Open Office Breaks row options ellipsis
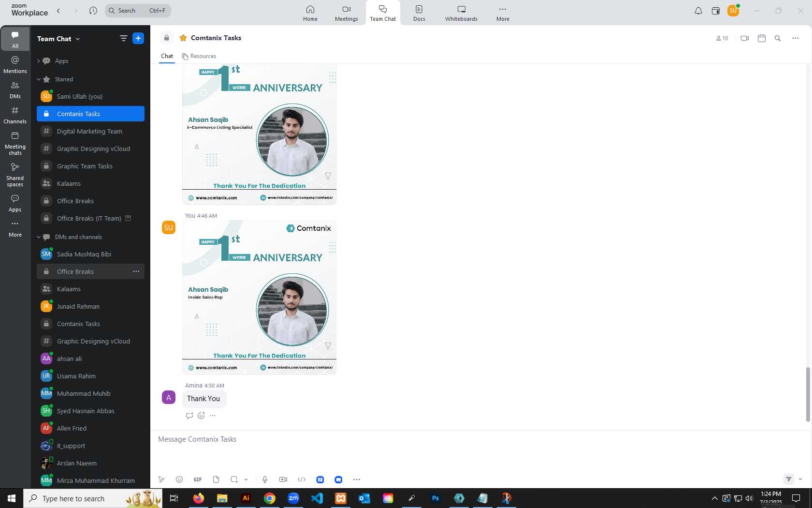The height and width of the screenshot is (508, 812). (x=136, y=271)
